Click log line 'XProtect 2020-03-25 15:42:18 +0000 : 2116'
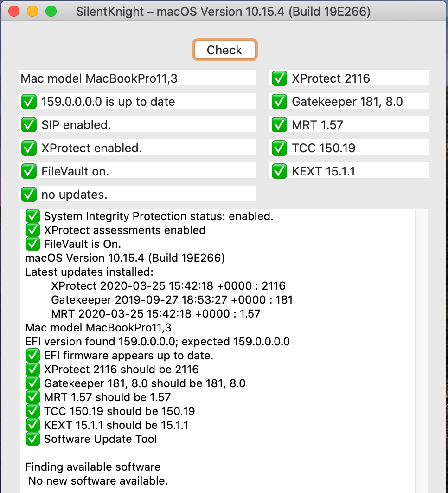Image resolution: width=448 pixels, height=493 pixels. click(x=168, y=286)
